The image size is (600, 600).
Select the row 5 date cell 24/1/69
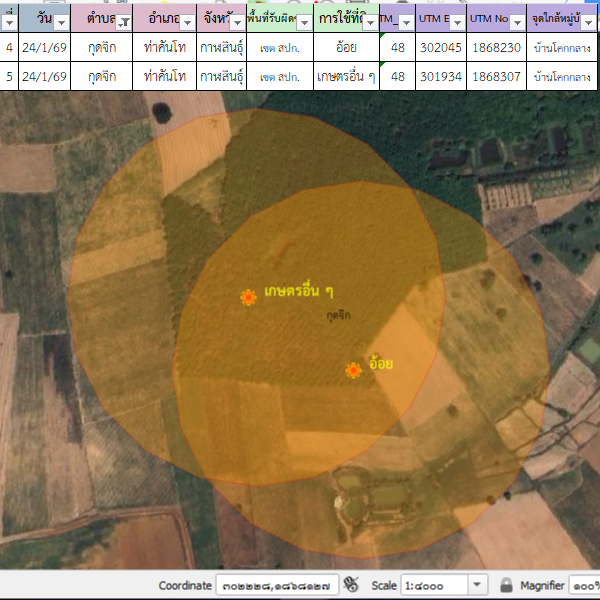pyautogui.click(x=44, y=75)
